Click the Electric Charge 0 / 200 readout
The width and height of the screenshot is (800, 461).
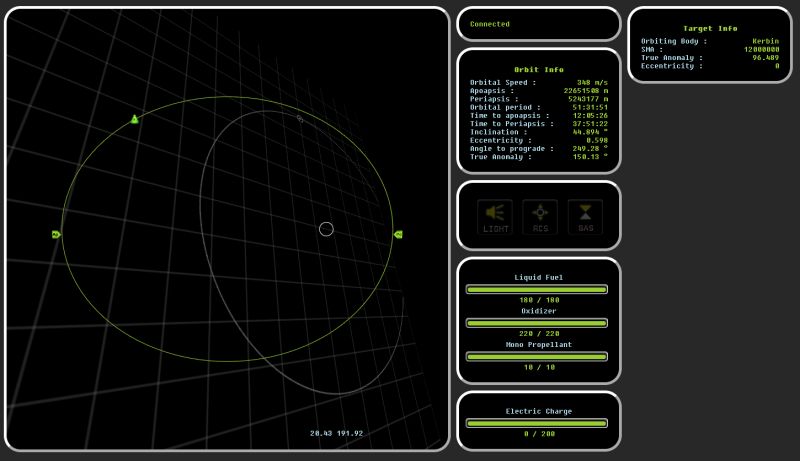click(x=539, y=433)
